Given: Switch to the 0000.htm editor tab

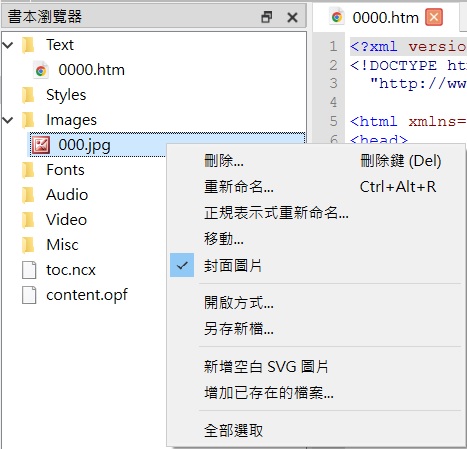Looking at the screenshot, I should pos(385,17).
